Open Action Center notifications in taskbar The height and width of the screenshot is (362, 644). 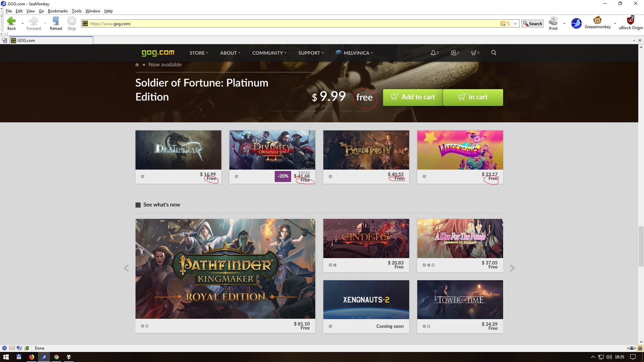click(633, 357)
